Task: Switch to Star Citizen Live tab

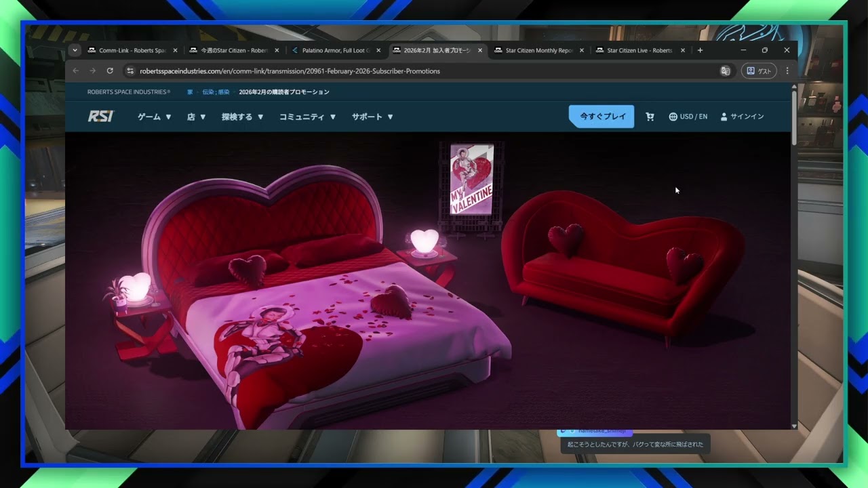Action: [641, 50]
